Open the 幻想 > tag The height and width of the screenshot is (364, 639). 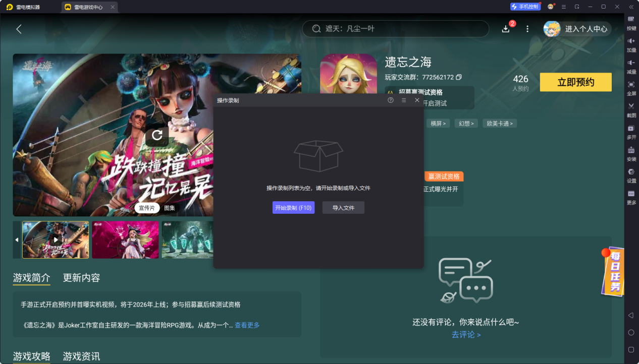click(x=466, y=124)
